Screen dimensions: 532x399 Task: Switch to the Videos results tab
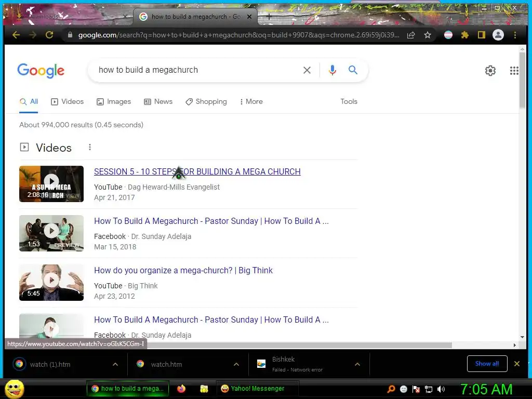(x=67, y=101)
